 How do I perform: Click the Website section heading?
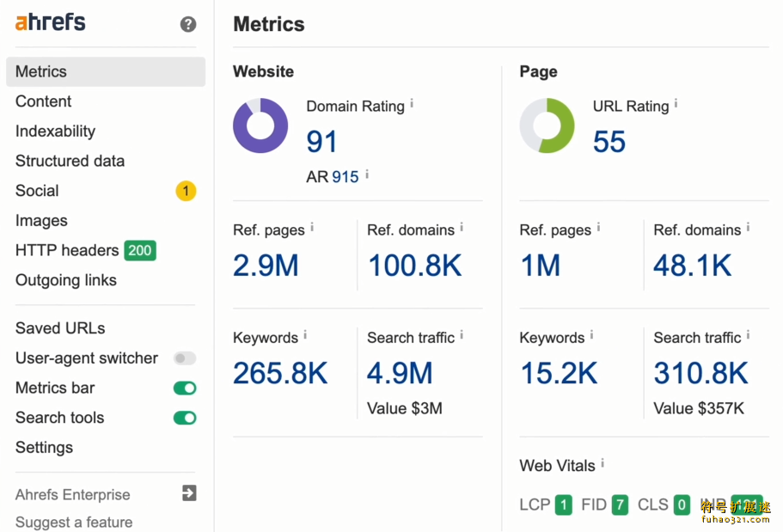[x=263, y=71]
